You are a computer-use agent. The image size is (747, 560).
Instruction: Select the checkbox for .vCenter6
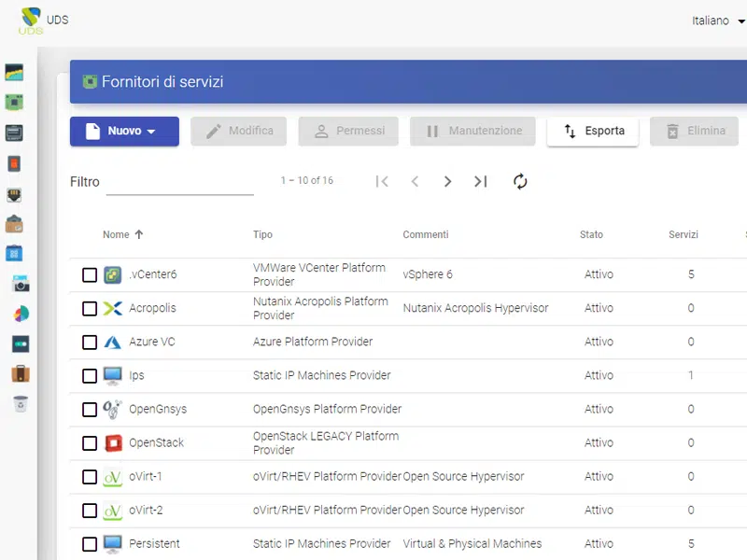(90, 275)
